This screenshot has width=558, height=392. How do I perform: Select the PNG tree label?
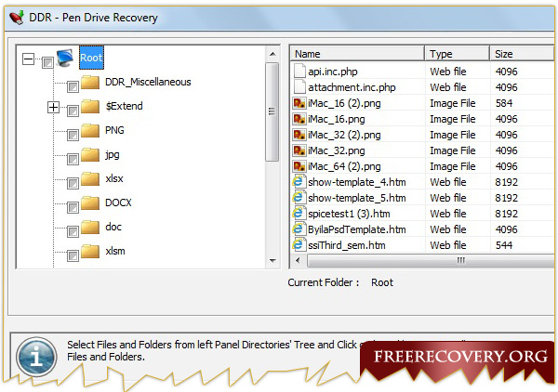pyautogui.click(x=114, y=130)
